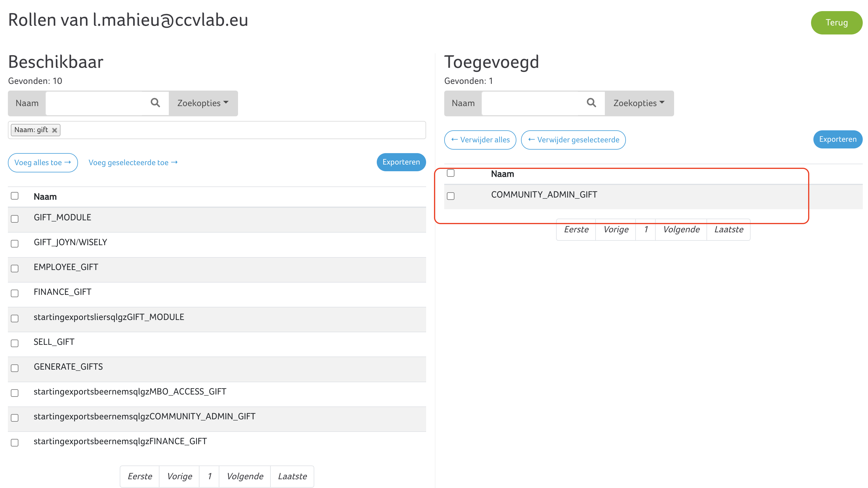This screenshot has height=488, width=868.
Task: Export the Toegevoegd roles list
Action: 837,139
